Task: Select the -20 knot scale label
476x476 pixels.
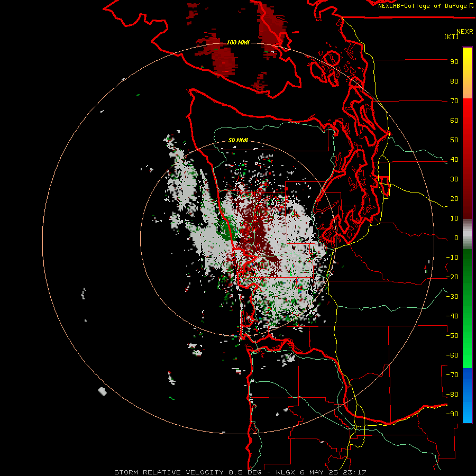Action: (x=452, y=277)
